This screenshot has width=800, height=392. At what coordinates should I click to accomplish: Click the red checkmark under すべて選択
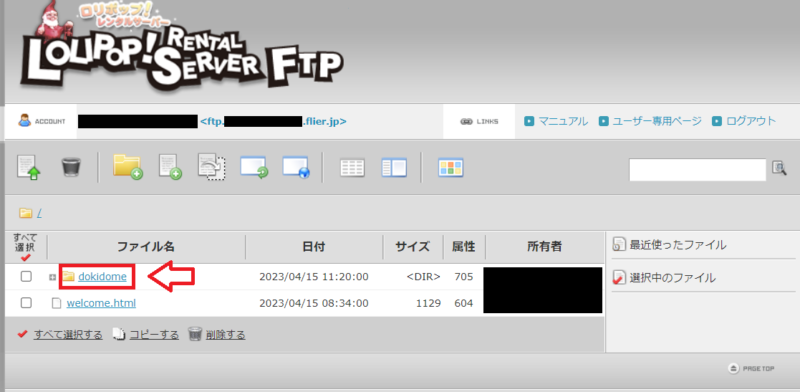(x=26, y=257)
